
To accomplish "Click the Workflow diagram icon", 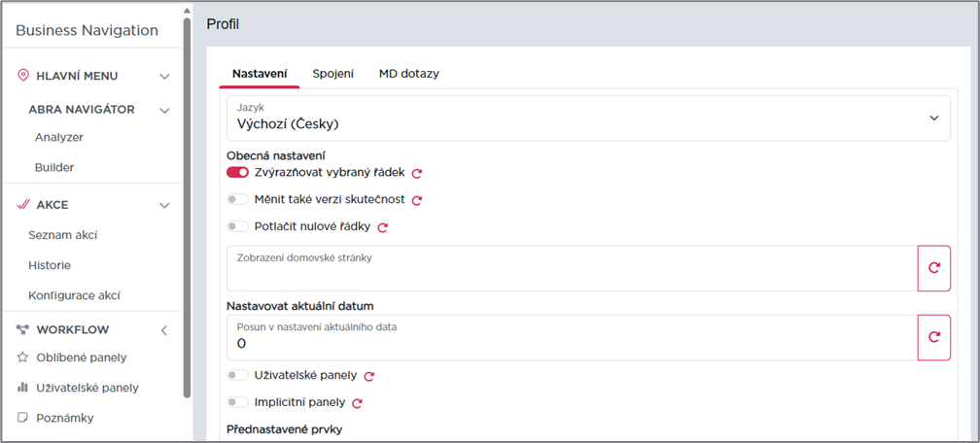I will pos(23,329).
